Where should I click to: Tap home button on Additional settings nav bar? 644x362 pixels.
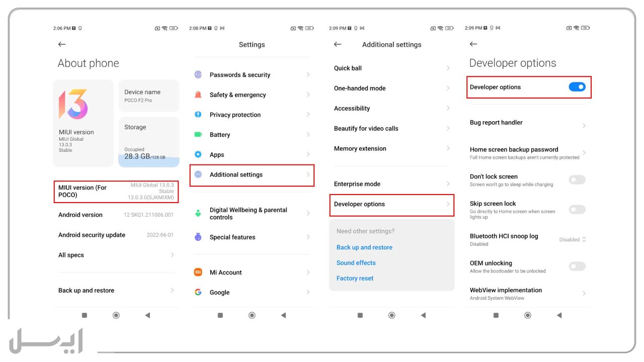(x=392, y=315)
